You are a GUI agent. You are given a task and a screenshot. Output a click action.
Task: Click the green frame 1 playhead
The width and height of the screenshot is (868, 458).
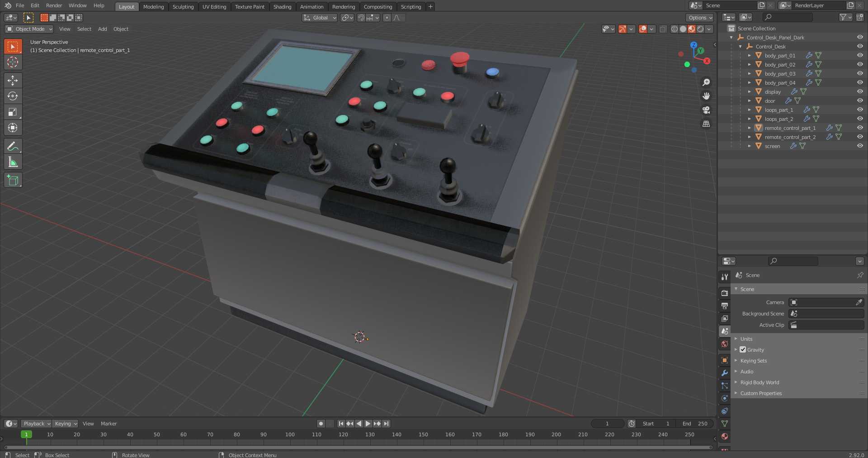click(x=26, y=434)
